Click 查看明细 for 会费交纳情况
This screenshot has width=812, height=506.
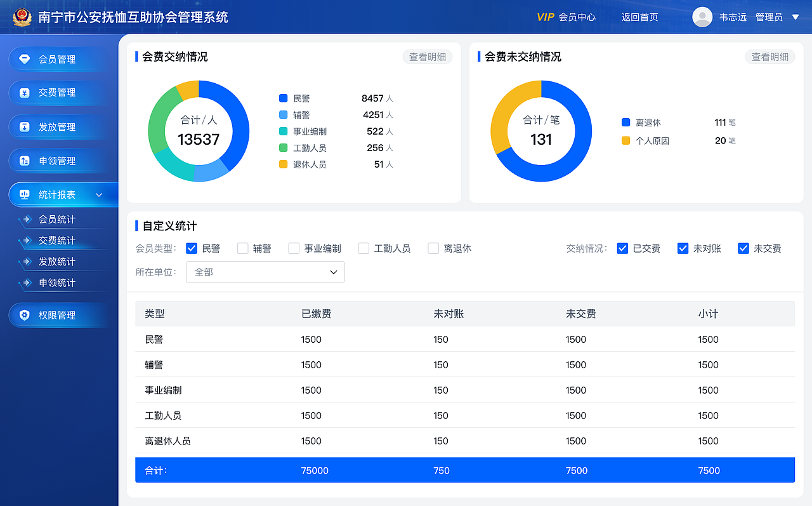[427, 57]
